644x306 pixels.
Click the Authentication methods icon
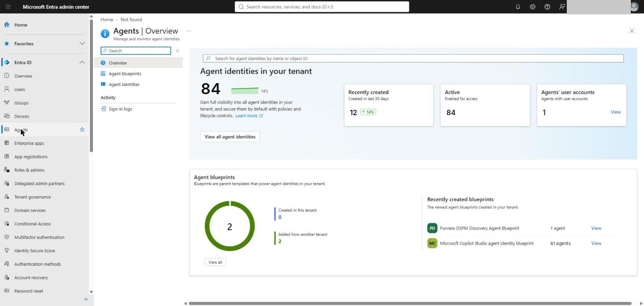point(7,264)
